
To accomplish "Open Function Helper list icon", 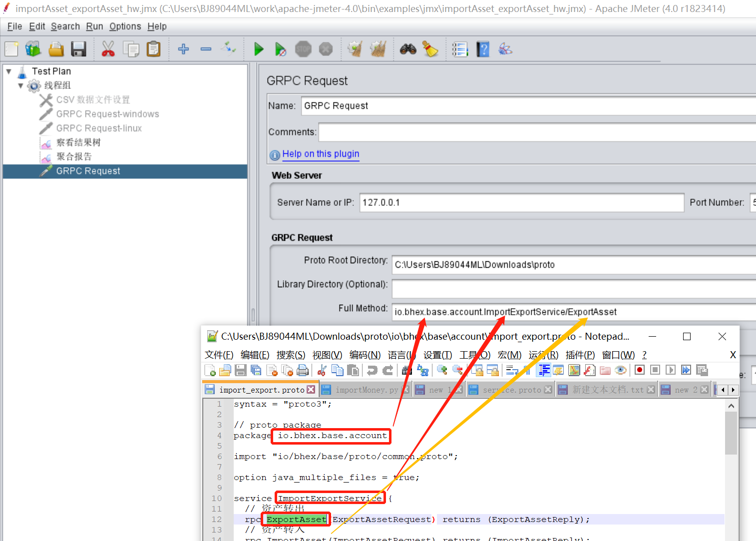I will coord(460,49).
